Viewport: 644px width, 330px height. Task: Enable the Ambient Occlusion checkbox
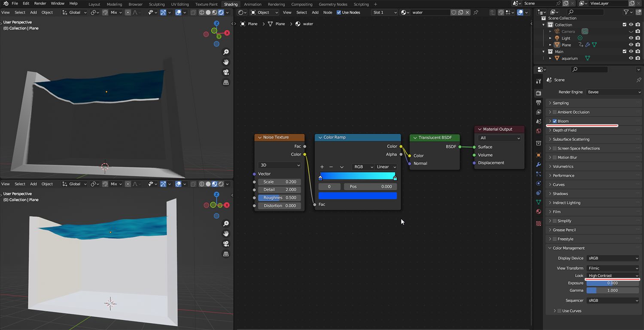tap(555, 112)
